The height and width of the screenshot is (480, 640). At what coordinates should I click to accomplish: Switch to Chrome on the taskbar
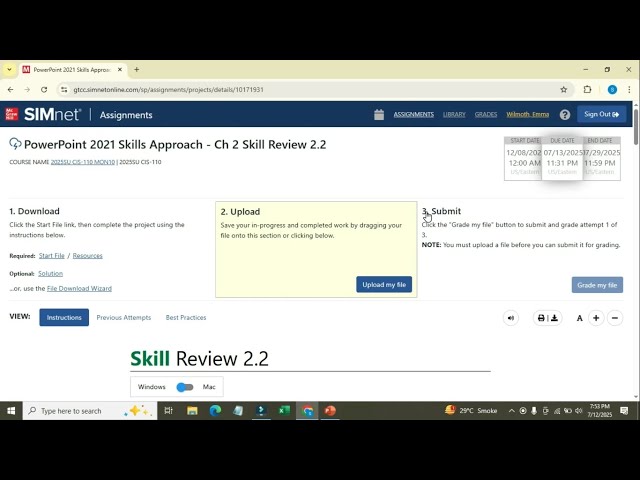307,411
